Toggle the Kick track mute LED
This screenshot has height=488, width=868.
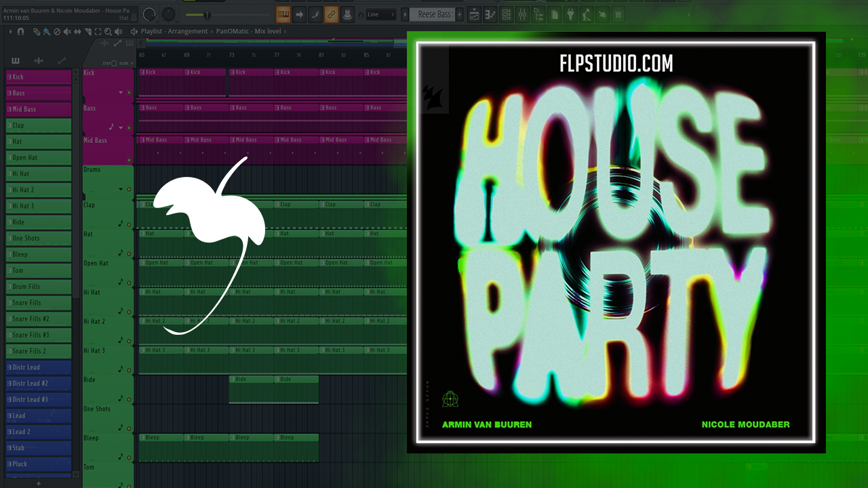pos(129,92)
